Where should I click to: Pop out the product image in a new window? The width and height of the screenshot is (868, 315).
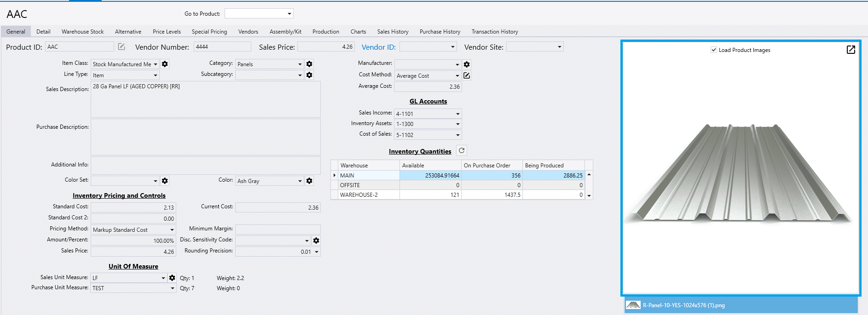(851, 50)
